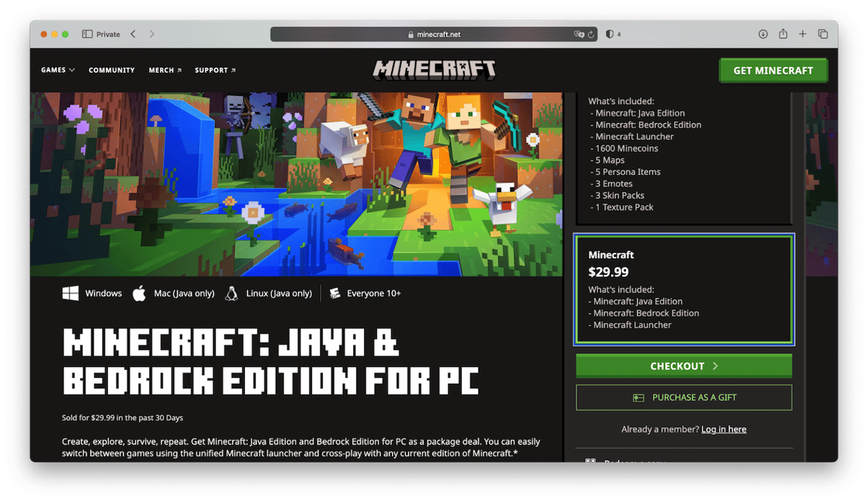Click the Log in here link
The image size is (868, 502).
tap(724, 429)
